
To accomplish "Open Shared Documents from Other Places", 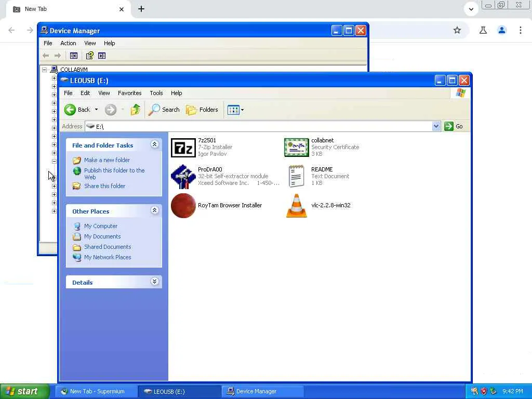I will click(108, 247).
